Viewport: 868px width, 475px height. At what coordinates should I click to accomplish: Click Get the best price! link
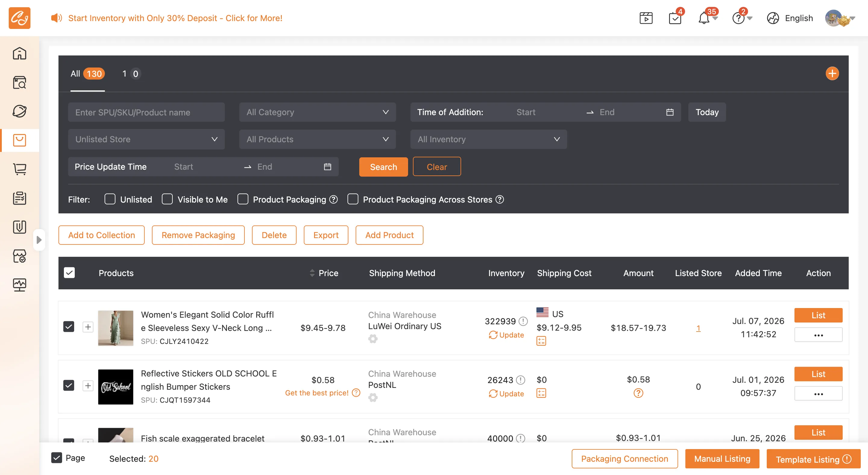[x=317, y=393]
